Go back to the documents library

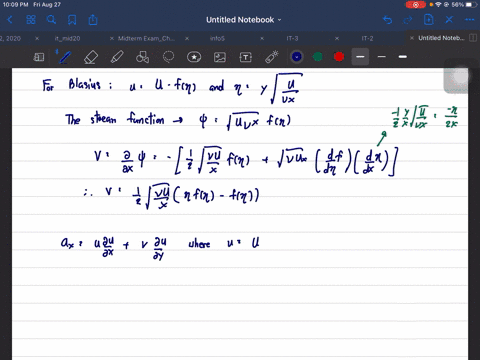(10, 20)
